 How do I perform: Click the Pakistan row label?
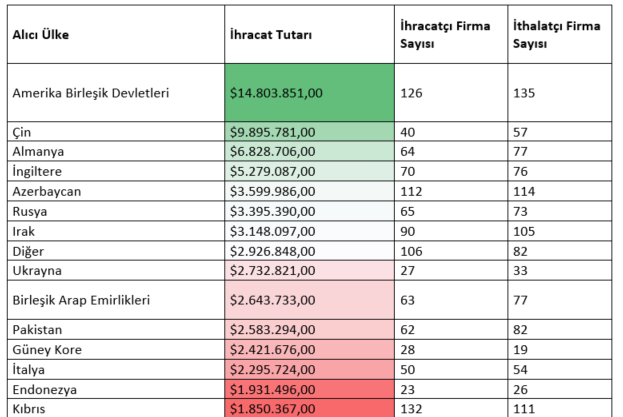coord(38,329)
